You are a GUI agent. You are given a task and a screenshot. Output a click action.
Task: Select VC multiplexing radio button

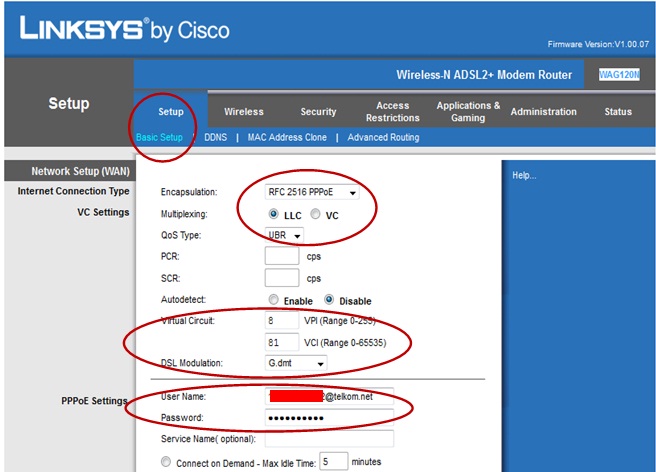315,214
